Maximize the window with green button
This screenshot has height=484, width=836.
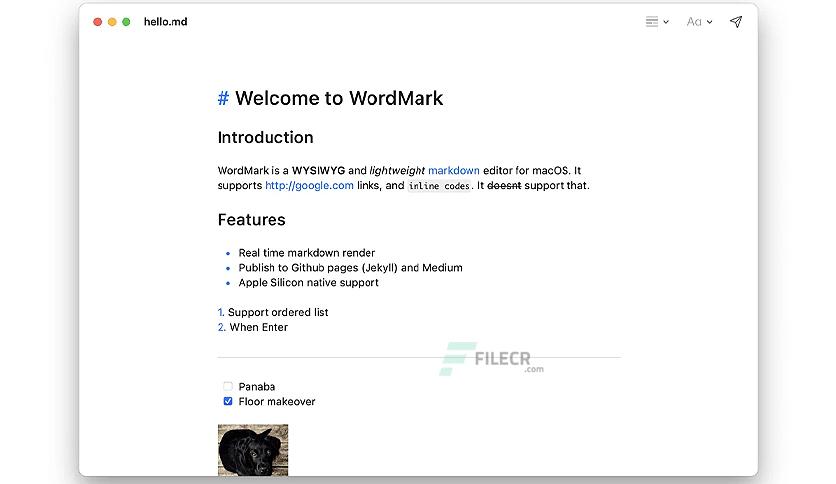pyautogui.click(x=126, y=22)
